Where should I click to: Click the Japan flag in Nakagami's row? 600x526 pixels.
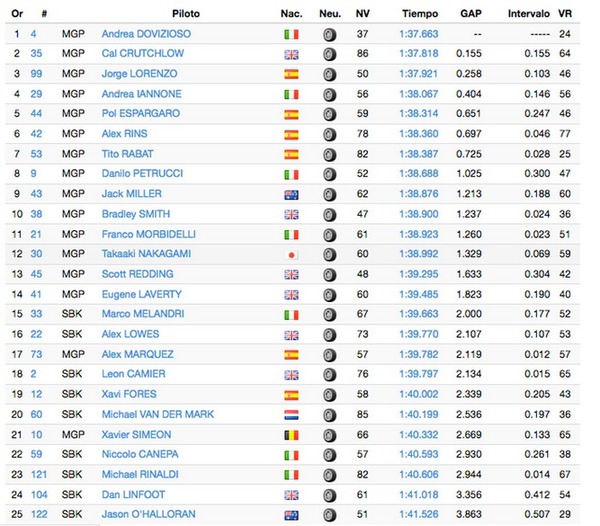291,255
